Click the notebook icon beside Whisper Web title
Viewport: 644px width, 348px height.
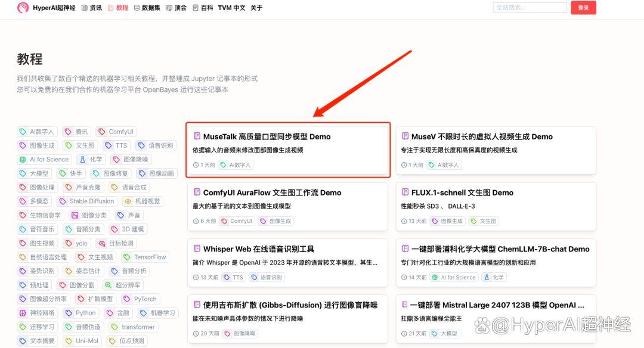197,248
